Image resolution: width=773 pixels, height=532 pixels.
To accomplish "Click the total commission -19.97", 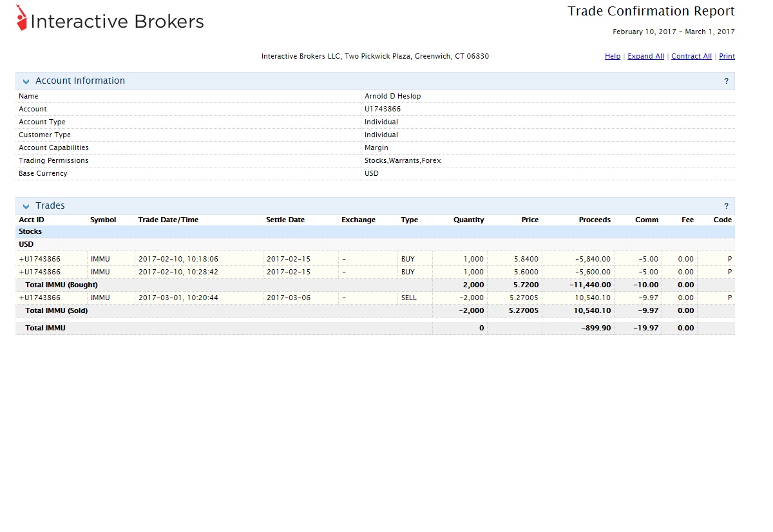I will click(647, 328).
